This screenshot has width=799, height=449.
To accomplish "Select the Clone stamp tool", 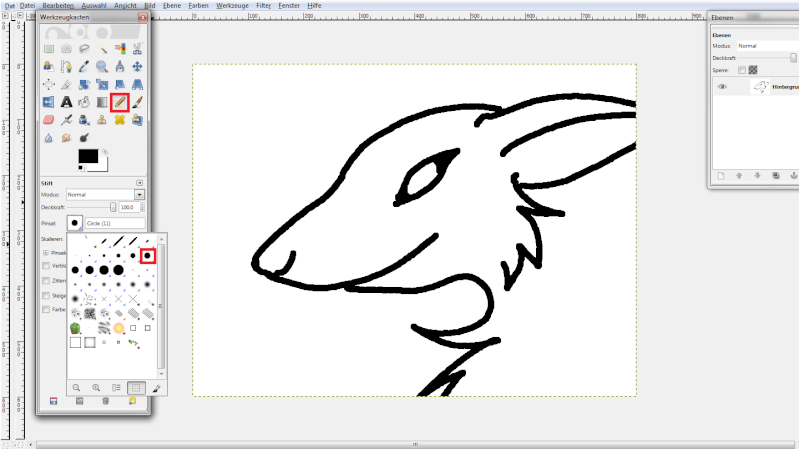I will click(102, 120).
